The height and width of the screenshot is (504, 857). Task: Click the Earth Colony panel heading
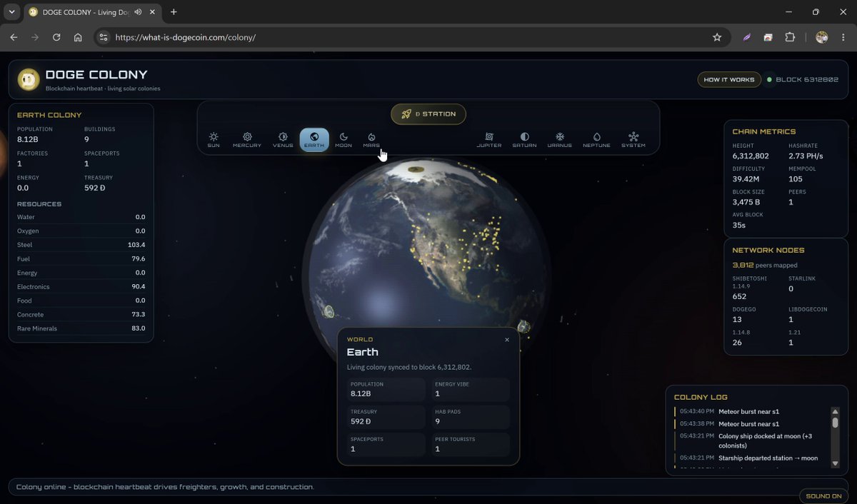coord(49,115)
